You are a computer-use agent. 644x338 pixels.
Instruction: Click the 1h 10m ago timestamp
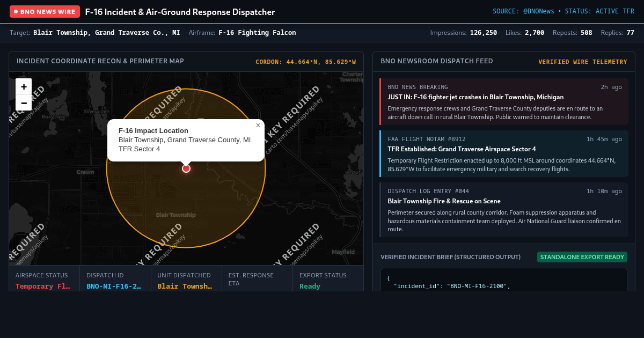(x=604, y=191)
